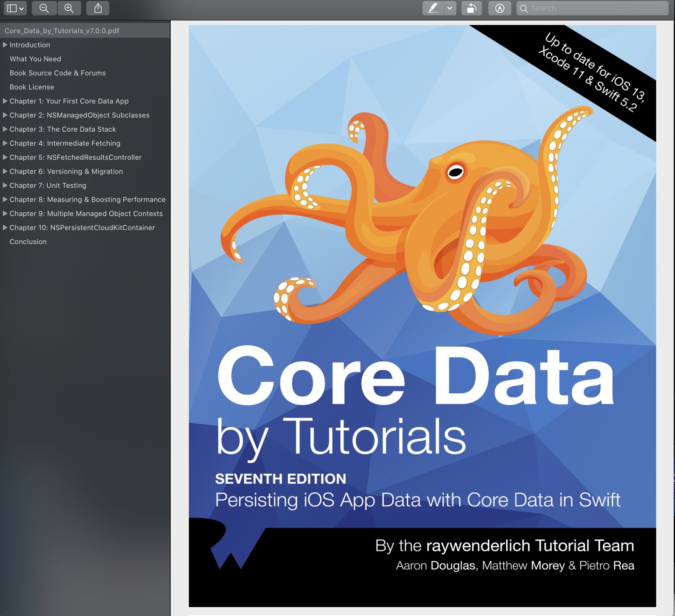Open the Book License section
The image size is (675, 616).
(32, 87)
